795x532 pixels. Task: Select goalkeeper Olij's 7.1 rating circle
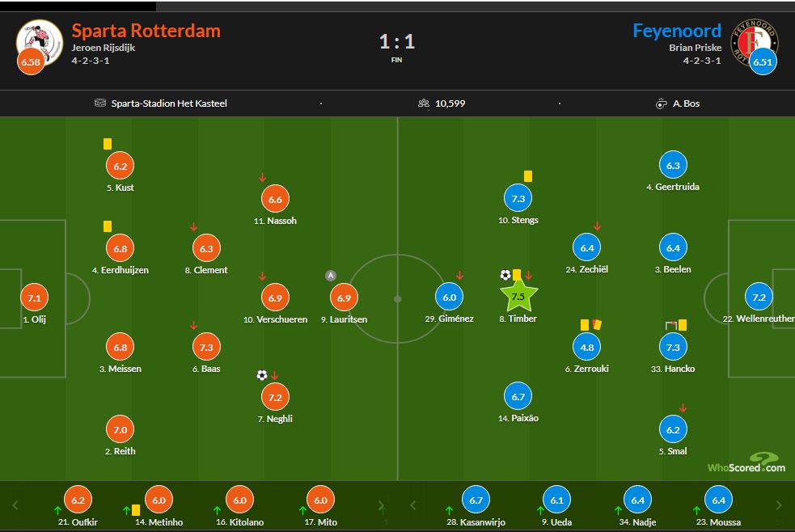(34, 298)
